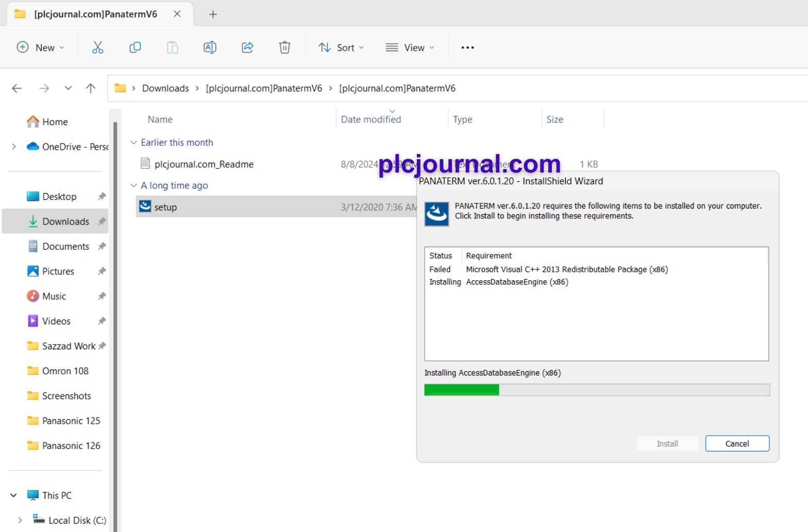This screenshot has width=808, height=532.
Task: Open the New item dropdown
Action: pyautogui.click(x=41, y=47)
